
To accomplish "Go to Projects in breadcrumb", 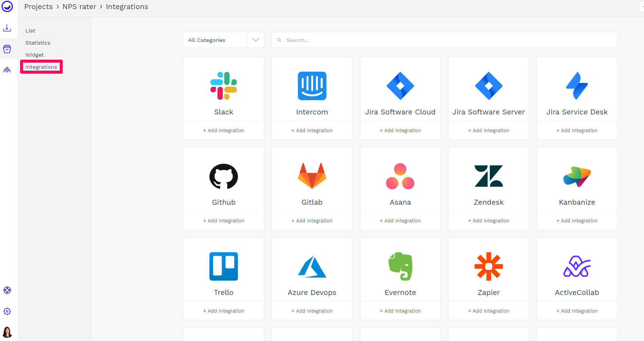I will 39,7.
